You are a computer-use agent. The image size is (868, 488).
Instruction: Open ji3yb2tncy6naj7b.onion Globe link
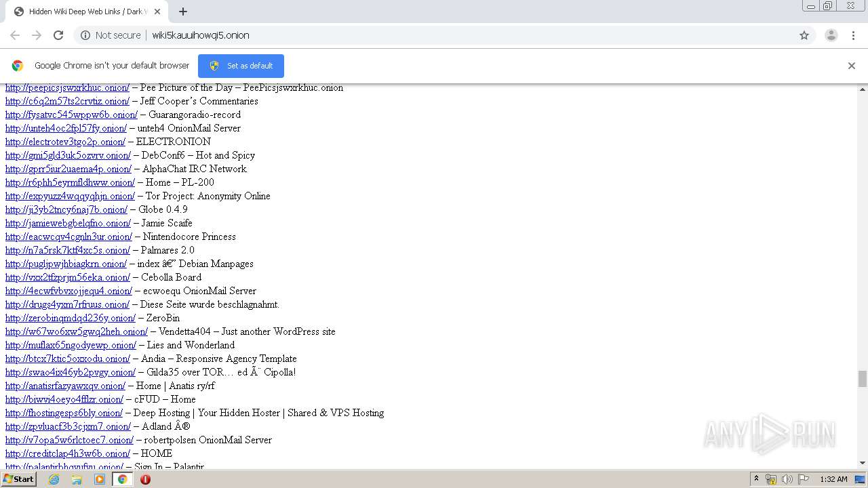click(66, 209)
